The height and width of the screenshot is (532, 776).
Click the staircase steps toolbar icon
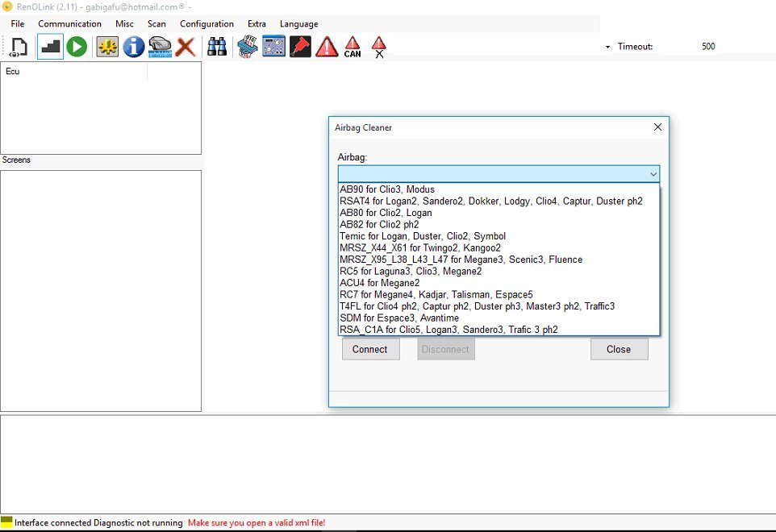(51, 47)
